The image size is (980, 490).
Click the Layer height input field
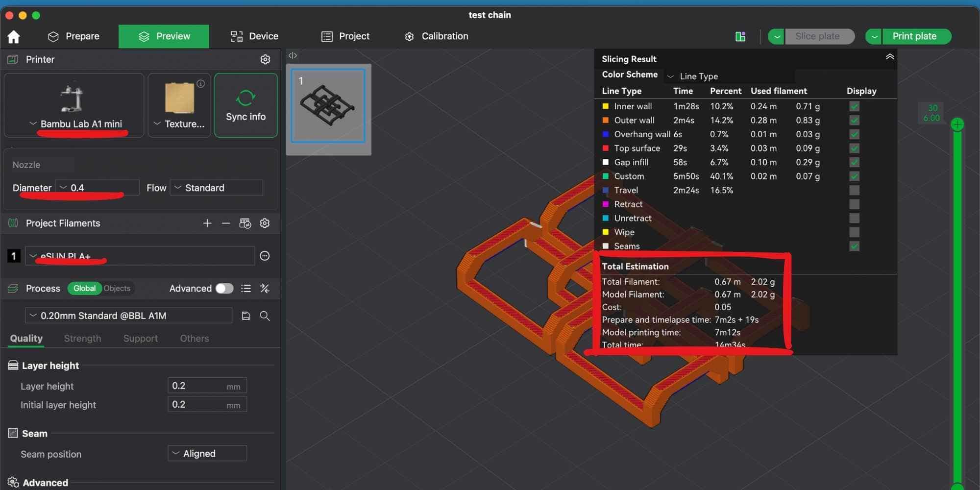(x=207, y=386)
